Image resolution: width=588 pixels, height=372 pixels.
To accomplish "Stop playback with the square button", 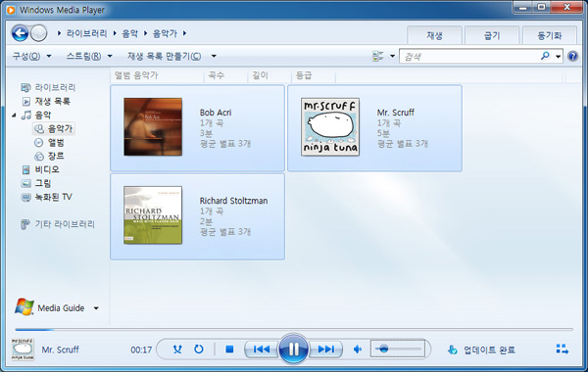I will (229, 349).
